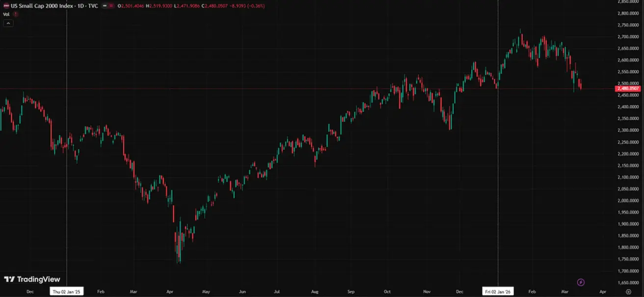Click the US Small Cap 2000 Index symbol logo

(x=6, y=6)
